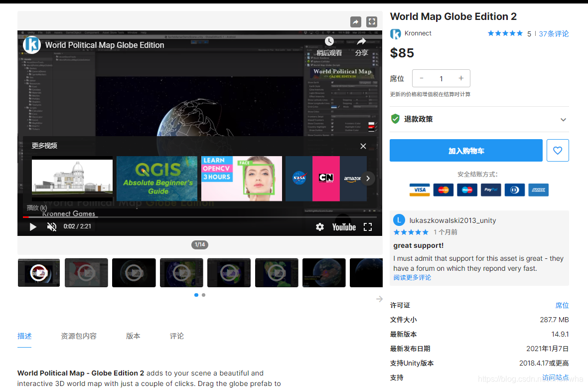Switch to the 描述 tab
The image size is (588, 388).
pos(24,336)
